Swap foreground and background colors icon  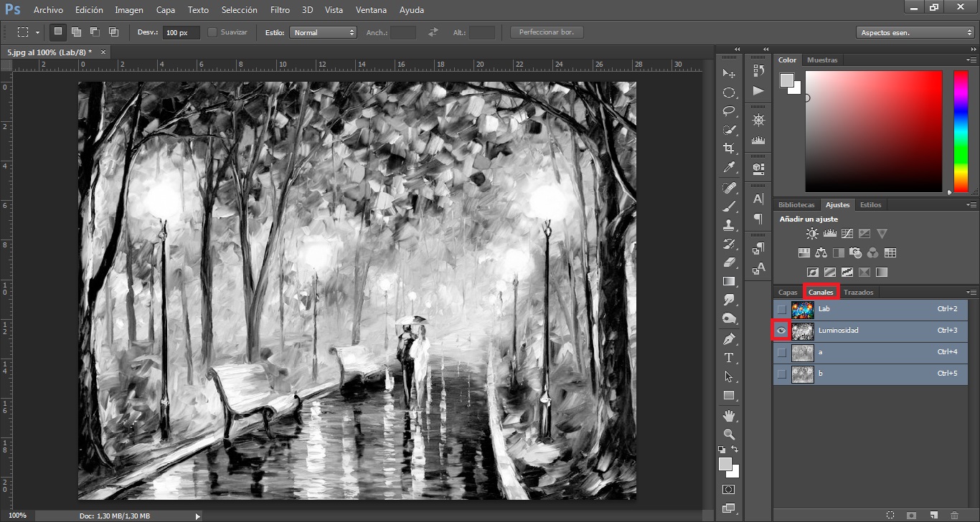[x=735, y=450]
